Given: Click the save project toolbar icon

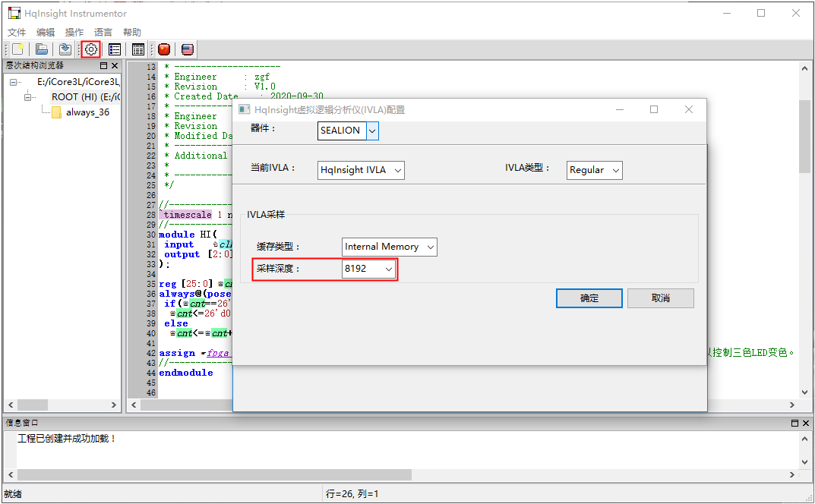Looking at the screenshot, I should click(x=65, y=49).
